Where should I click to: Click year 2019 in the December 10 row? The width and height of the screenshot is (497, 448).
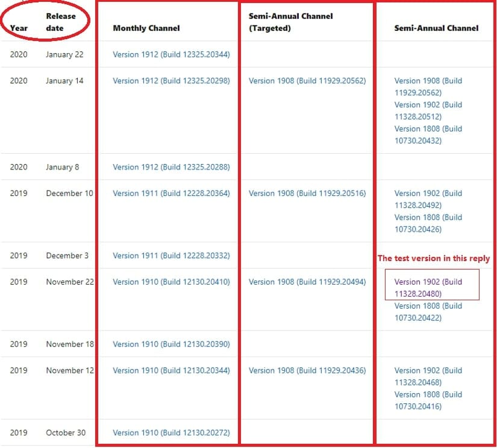tap(19, 194)
